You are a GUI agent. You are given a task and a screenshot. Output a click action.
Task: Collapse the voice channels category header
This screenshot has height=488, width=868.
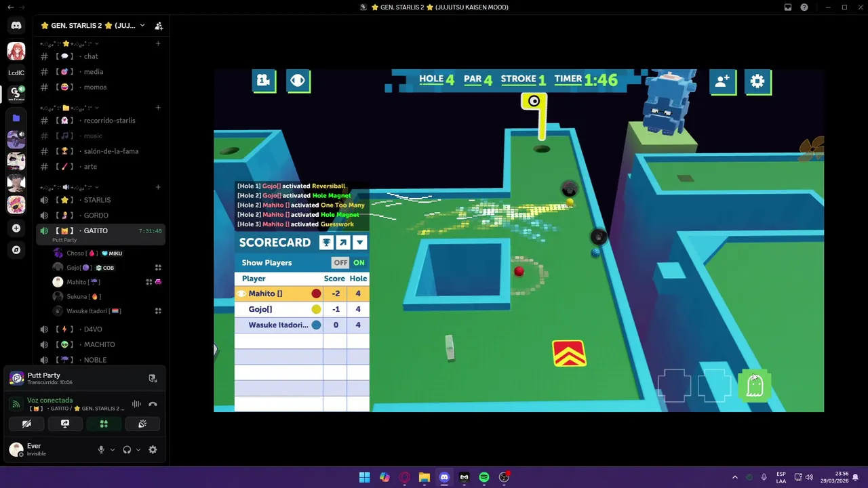pyautogui.click(x=69, y=187)
